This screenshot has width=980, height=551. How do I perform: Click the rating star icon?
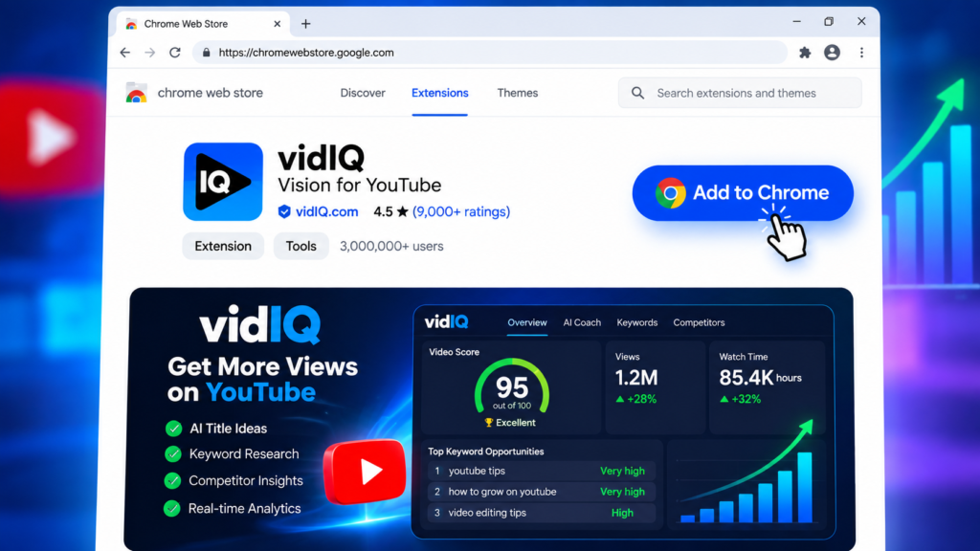click(x=403, y=211)
